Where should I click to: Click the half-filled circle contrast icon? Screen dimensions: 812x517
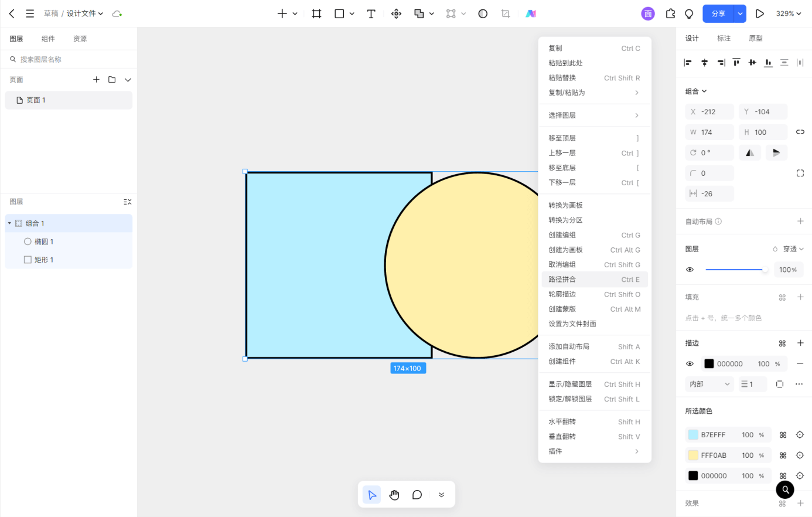click(x=483, y=13)
